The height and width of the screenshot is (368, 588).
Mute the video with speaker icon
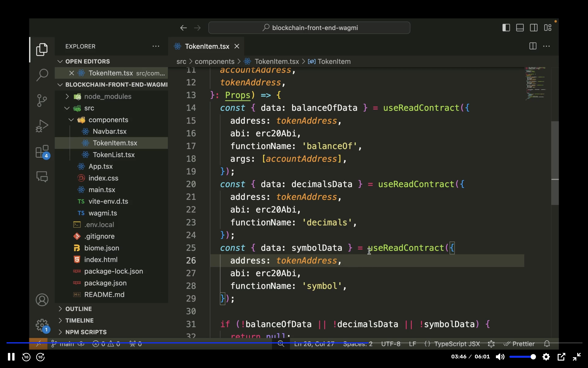(500, 357)
